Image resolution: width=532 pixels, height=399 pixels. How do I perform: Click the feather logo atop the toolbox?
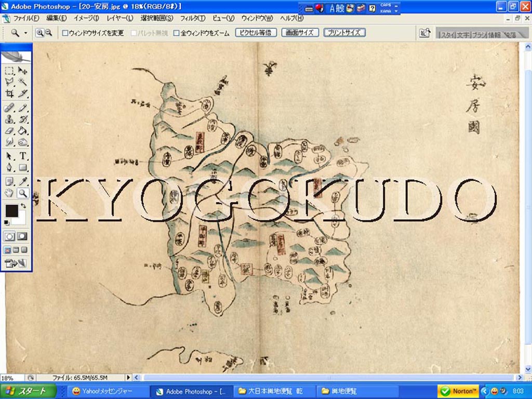pos(16,56)
